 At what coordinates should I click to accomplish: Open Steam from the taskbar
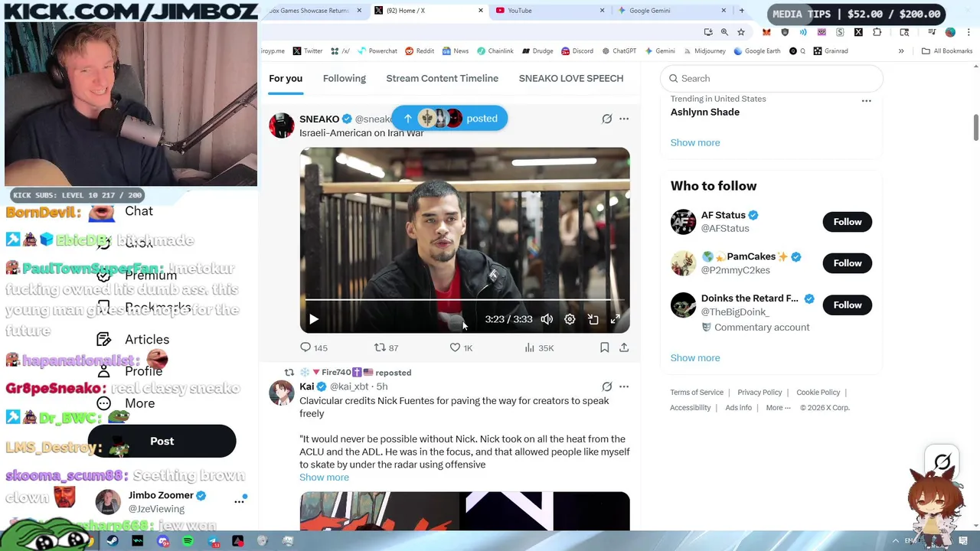[x=113, y=541]
